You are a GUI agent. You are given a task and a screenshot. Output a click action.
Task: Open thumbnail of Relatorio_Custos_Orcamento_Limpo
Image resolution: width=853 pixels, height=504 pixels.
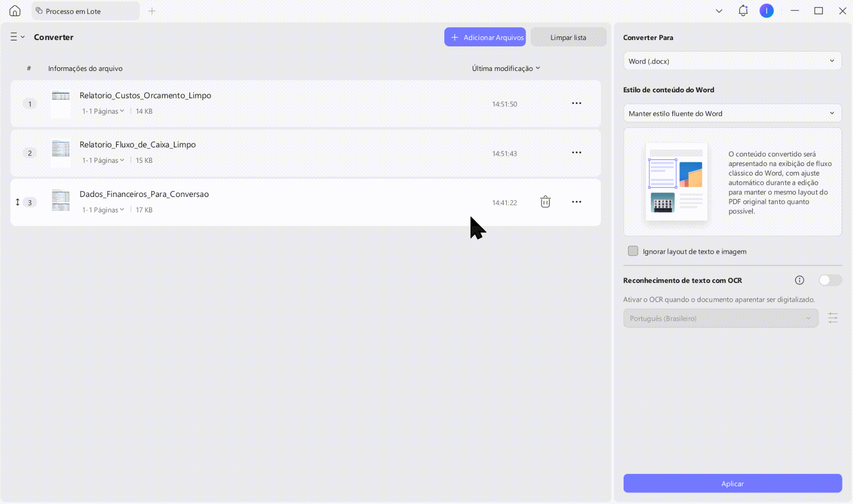[x=61, y=104]
